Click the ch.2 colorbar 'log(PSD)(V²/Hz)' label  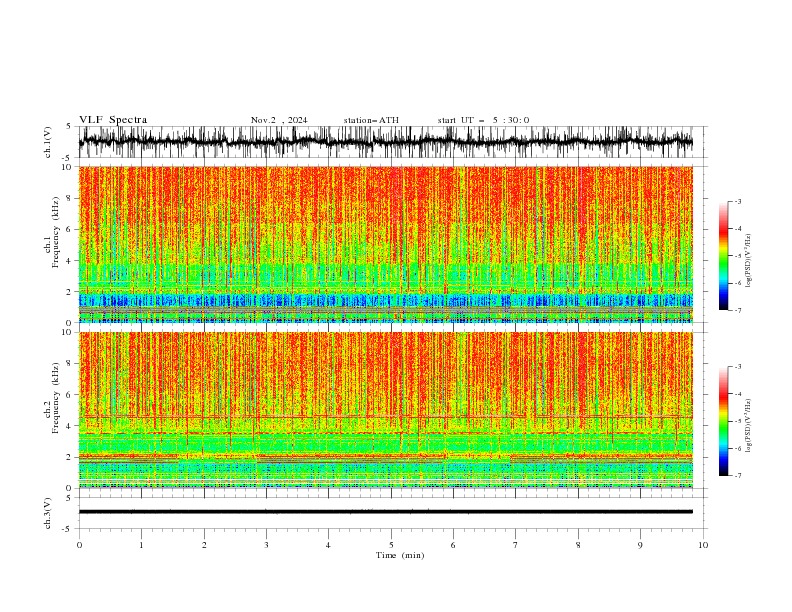click(749, 426)
